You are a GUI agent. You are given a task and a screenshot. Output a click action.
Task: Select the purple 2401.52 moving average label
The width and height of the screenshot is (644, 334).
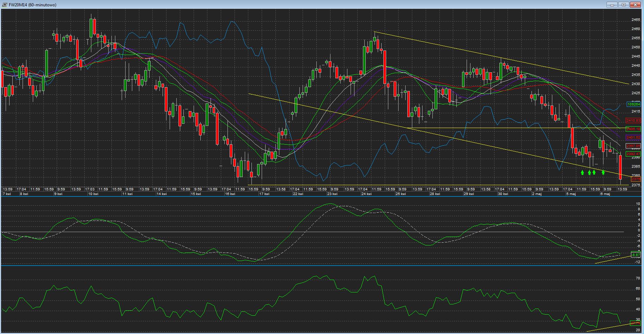click(x=633, y=138)
